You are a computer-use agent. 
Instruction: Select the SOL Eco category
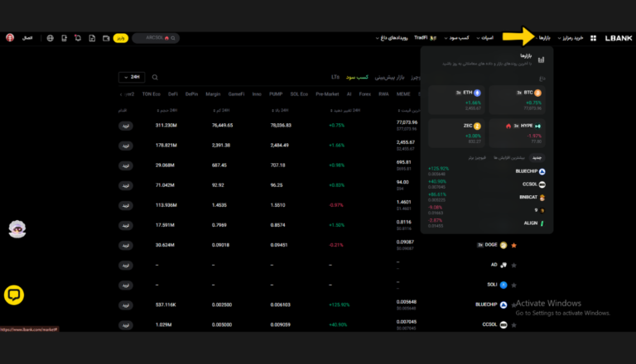pos(299,94)
